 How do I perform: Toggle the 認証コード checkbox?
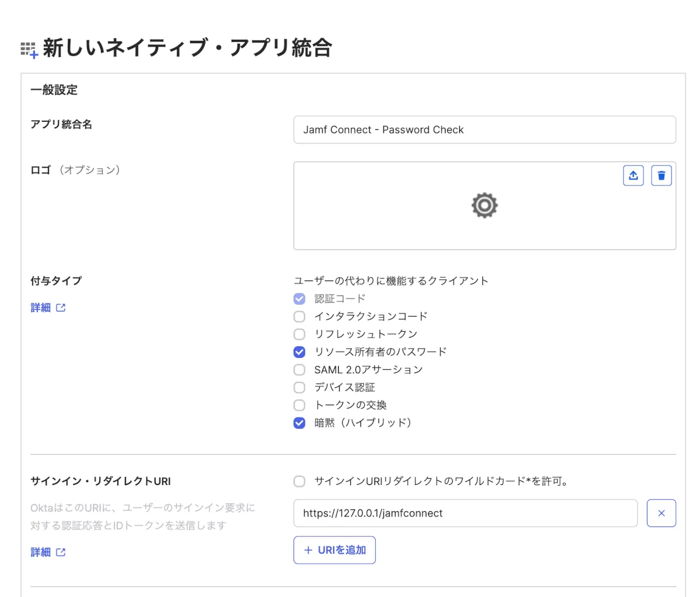(x=299, y=299)
